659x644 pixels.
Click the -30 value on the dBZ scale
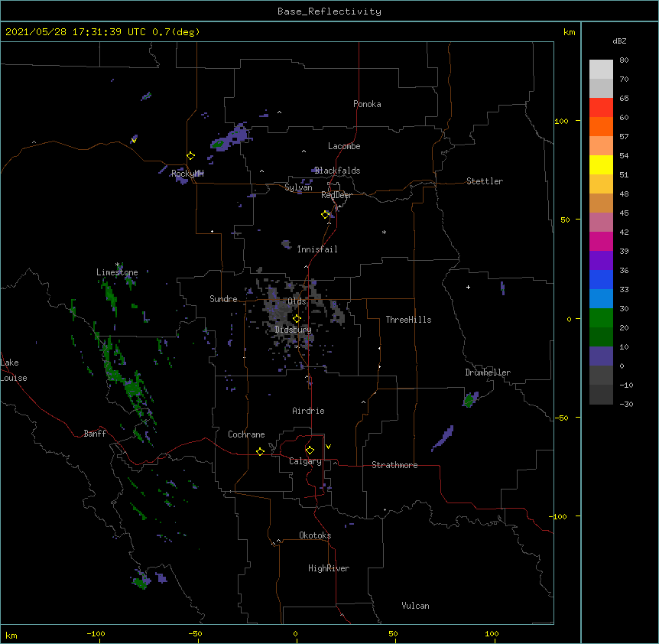626,404
